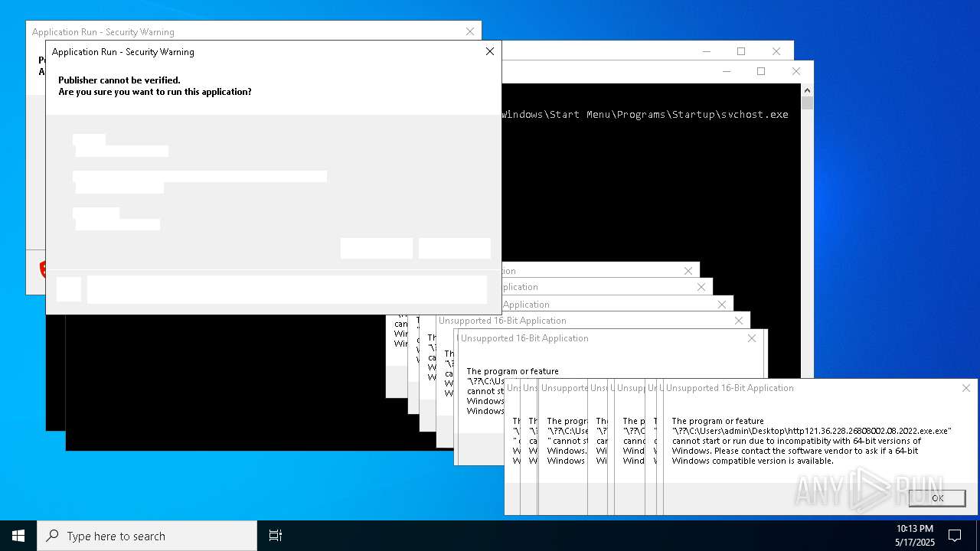Viewport: 980px width, 551px height.
Task: Click OK in the Unsupported 16-Bit Application dialog
Action: 937,497
